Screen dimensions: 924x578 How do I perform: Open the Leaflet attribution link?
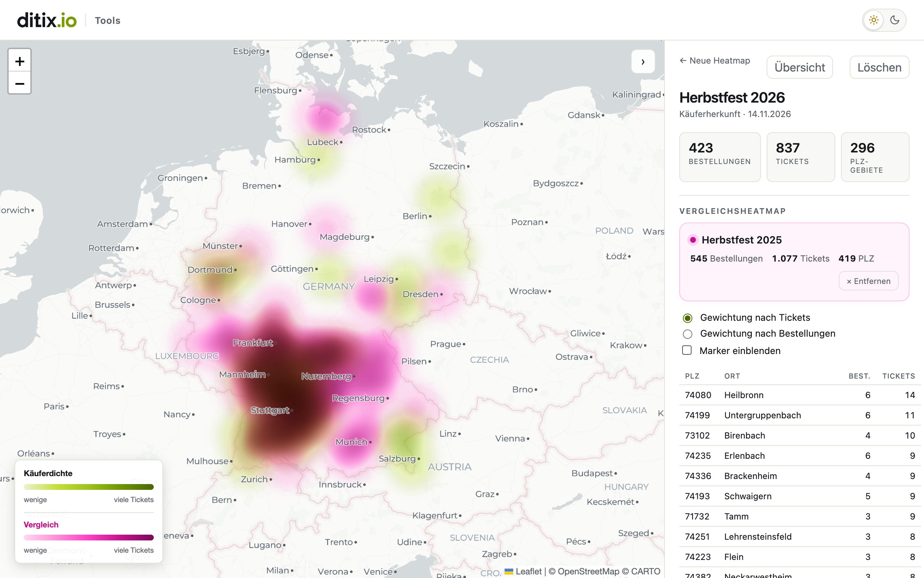(523, 571)
